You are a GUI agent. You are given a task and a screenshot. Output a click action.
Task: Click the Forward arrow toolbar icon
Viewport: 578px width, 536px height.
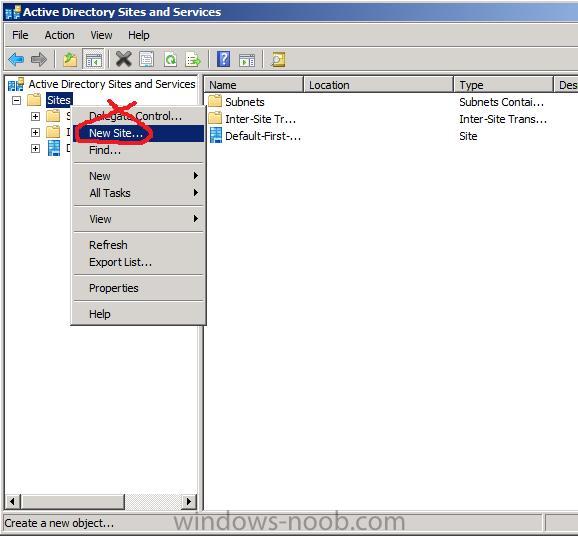[x=39, y=59]
